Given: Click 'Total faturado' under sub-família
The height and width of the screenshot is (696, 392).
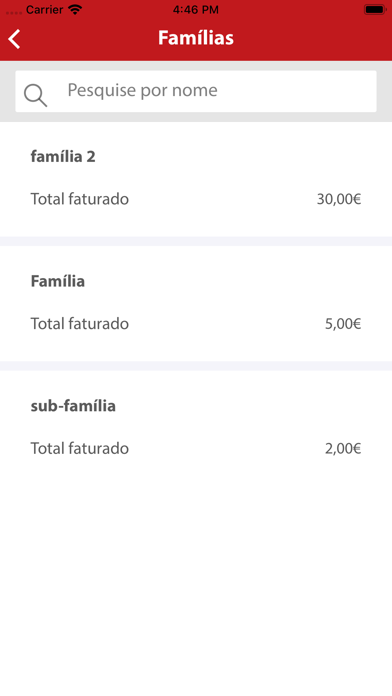Looking at the screenshot, I should pyautogui.click(x=79, y=448).
